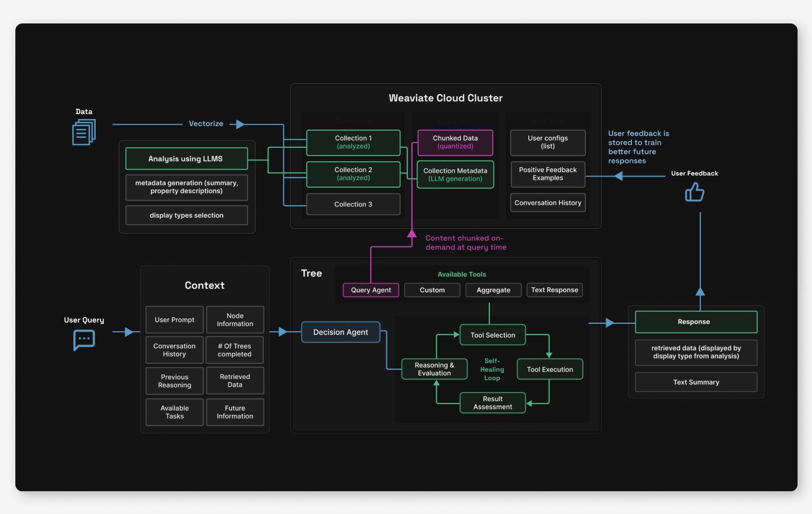
Task: Click the Reasoning & Evaluation node
Action: coord(434,369)
